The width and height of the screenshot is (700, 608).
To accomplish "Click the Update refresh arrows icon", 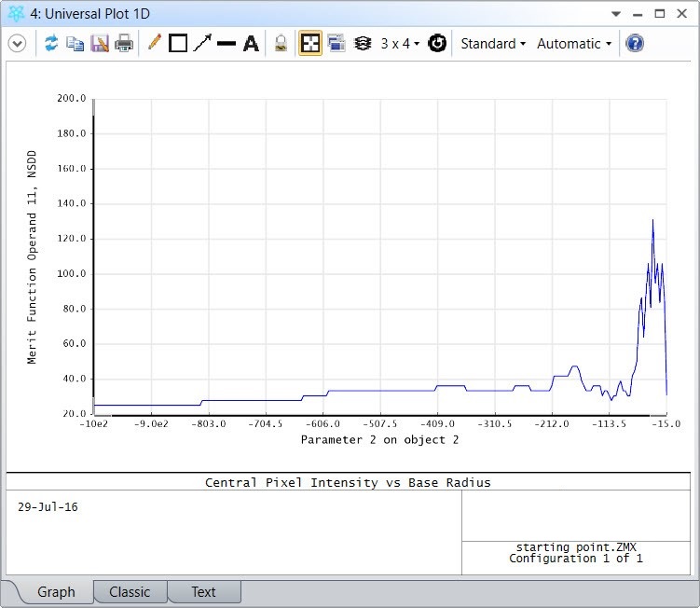I will 51,43.
